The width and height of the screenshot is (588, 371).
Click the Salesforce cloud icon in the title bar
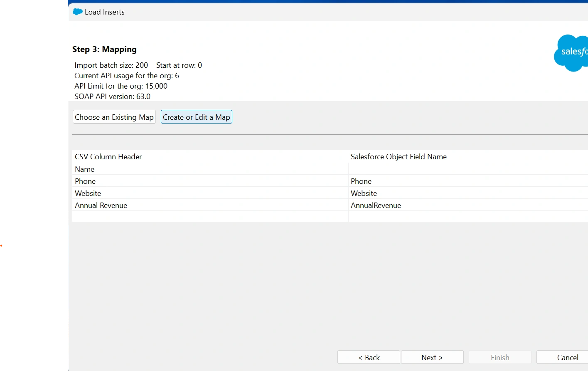(77, 12)
